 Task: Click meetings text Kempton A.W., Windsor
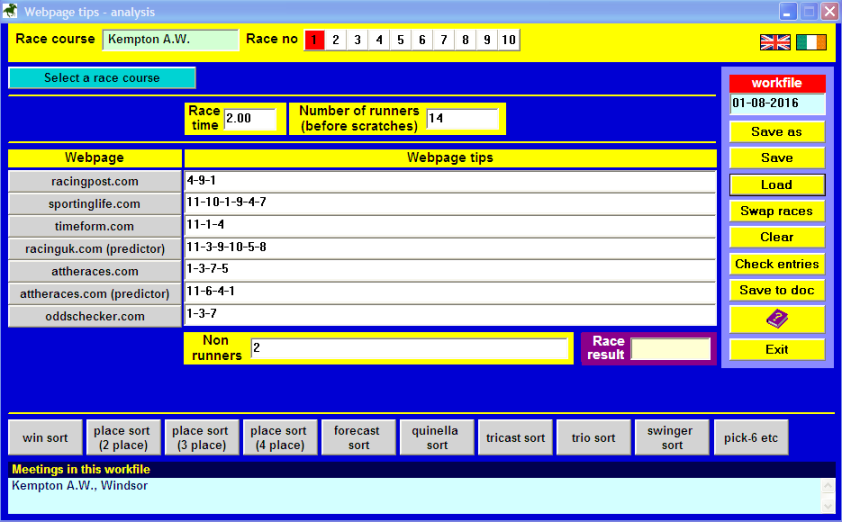click(79, 485)
